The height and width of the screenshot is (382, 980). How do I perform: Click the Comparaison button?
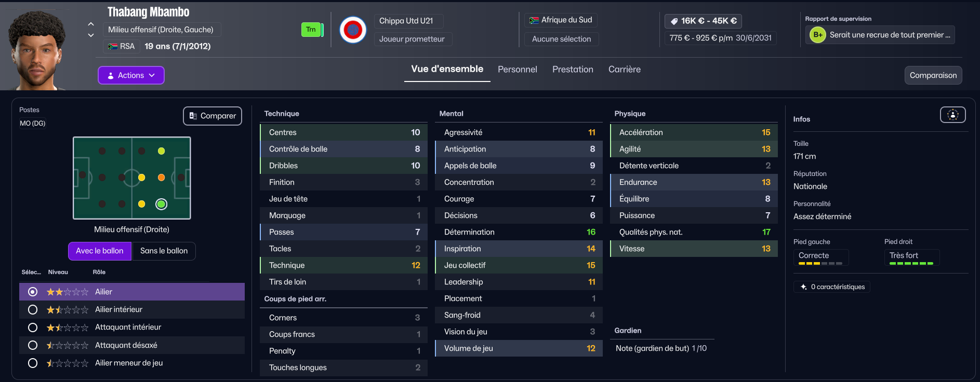(933, 75)
